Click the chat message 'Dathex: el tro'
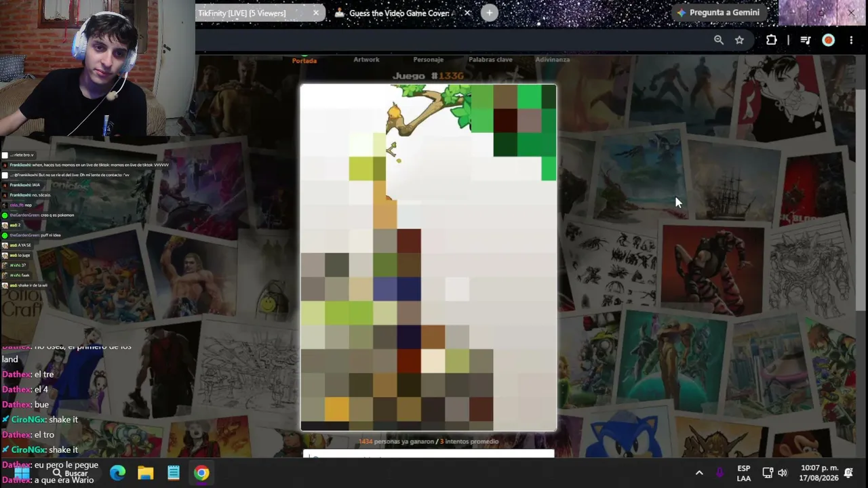This screenshot has width=868, height=488. (28, 434)
